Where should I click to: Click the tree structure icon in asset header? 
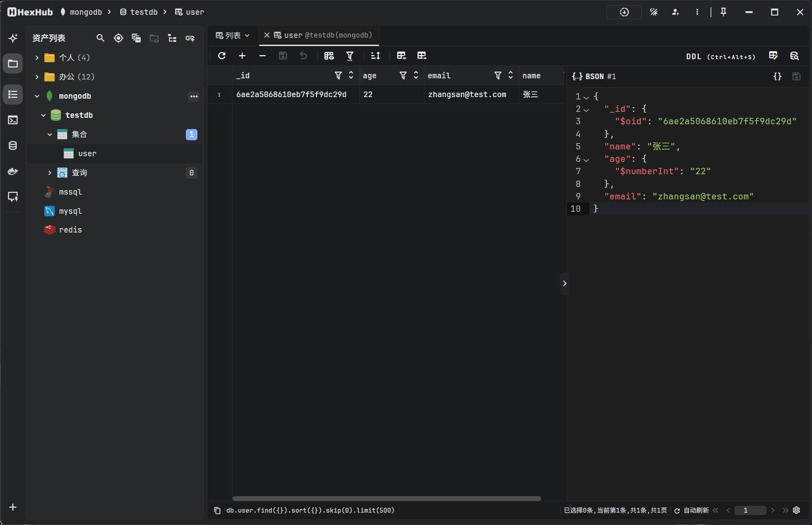(x=172, y=38)
